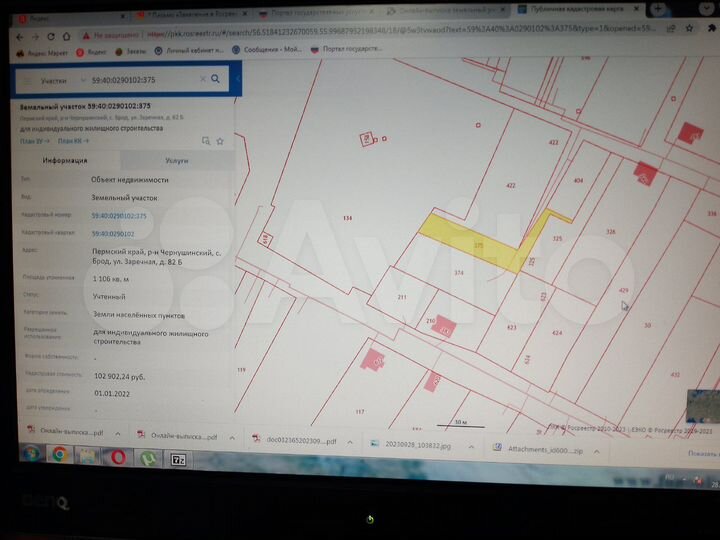The width and height of the screenshot is (720, 540).
Task: Launch Chrome from the taskbar
Action: point(60,455)
